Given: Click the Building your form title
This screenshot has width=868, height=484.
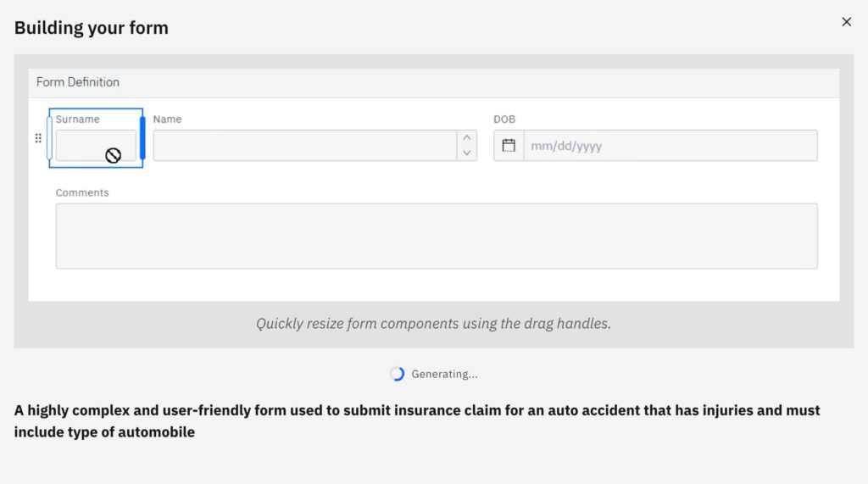Looking at the screenshot, I should (92, 28).
